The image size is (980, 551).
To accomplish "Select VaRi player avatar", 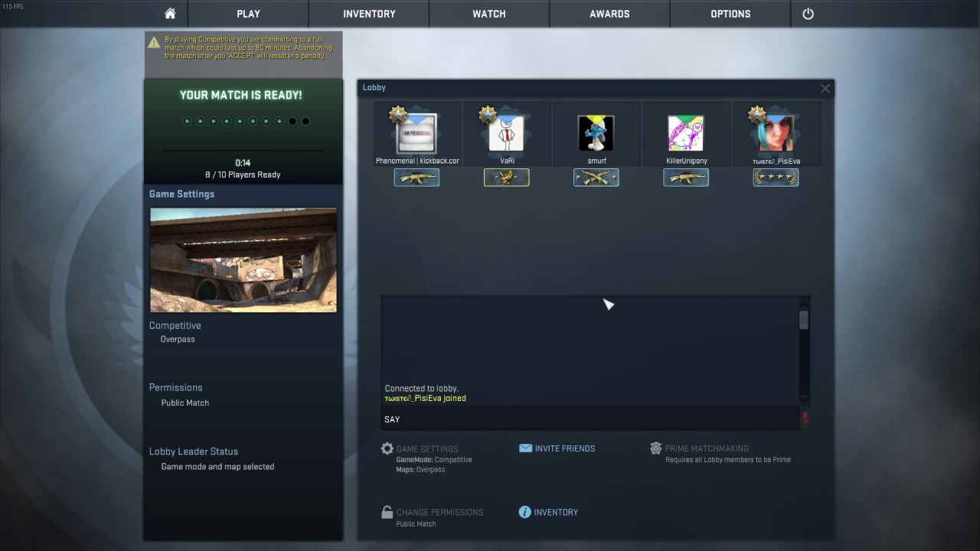I will pyautogui.click(x=506, y=133).
